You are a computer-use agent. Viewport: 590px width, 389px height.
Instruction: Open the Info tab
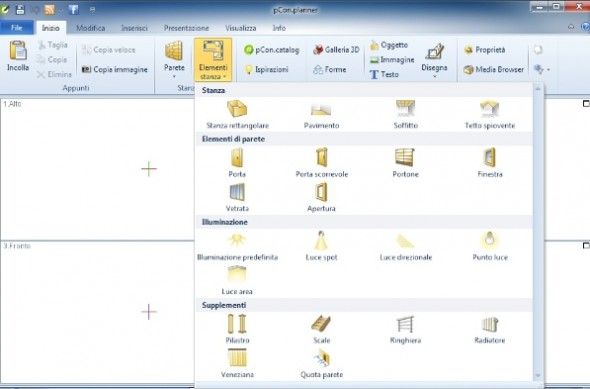click(279, 28)
